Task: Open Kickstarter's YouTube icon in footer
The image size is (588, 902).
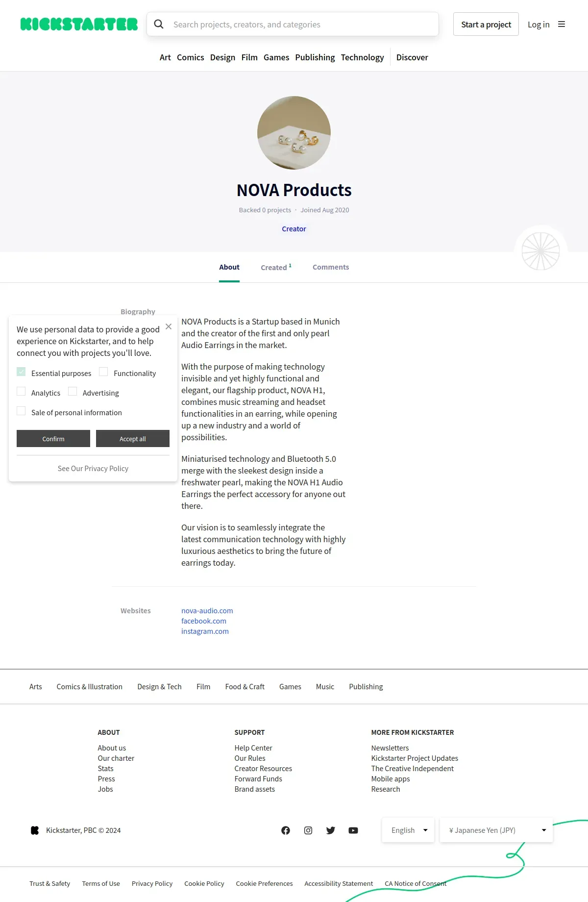Action: 353,830
